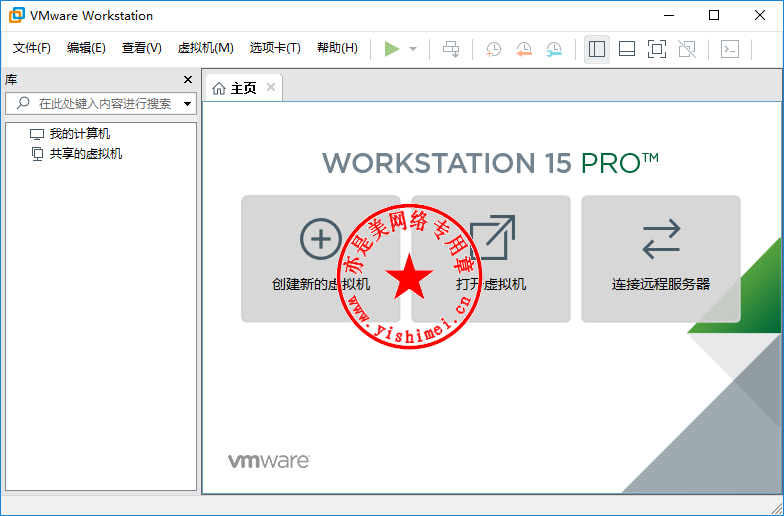Select 共享的虚拟机 in library tree
784x516 pixels.
point(76,154)
